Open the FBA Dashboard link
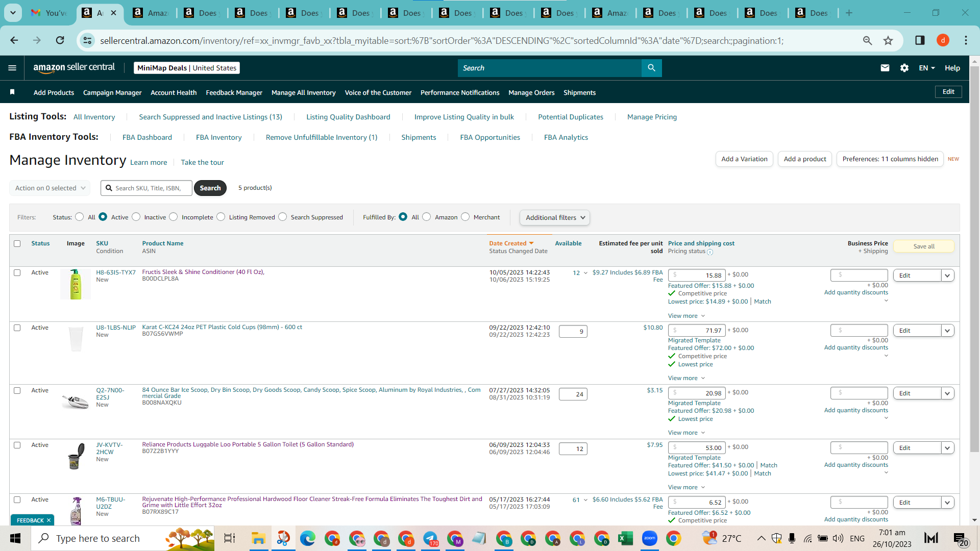980x551 pixels. (147, 137)
